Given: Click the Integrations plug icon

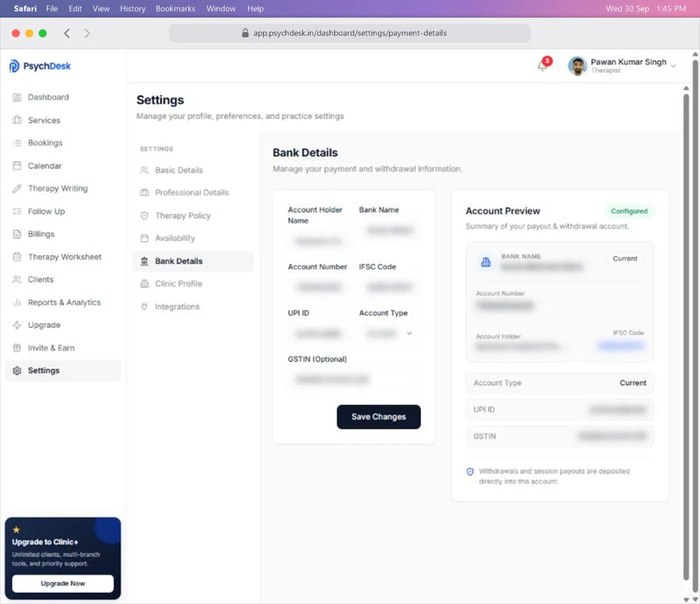Looking at the screenshot, I should [145, 307].
